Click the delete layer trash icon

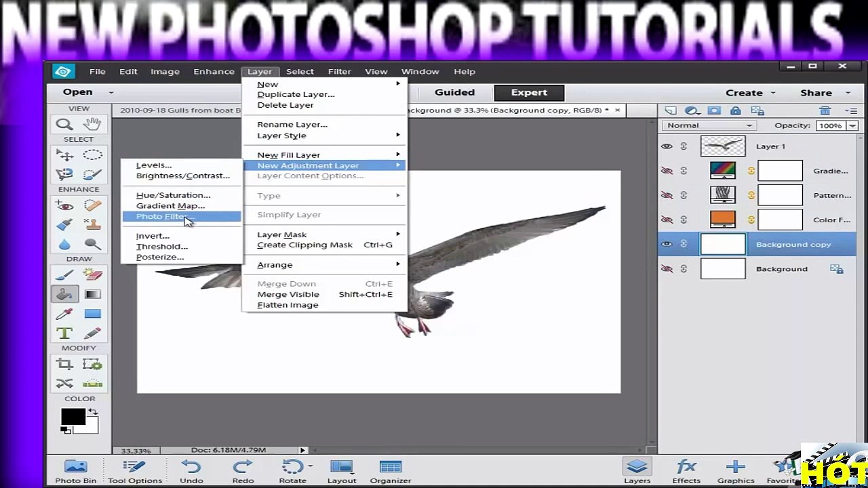[x=825, y=110]
